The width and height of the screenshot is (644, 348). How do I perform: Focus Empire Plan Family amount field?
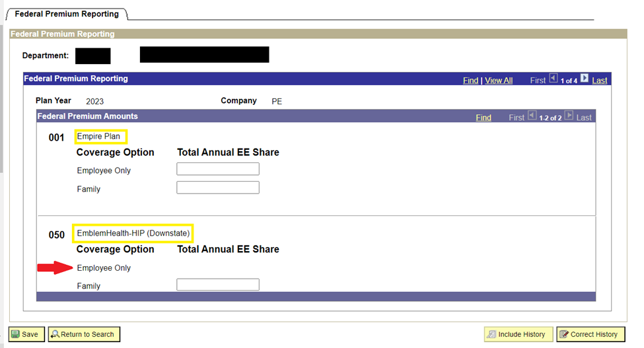(x=218, y=188)
